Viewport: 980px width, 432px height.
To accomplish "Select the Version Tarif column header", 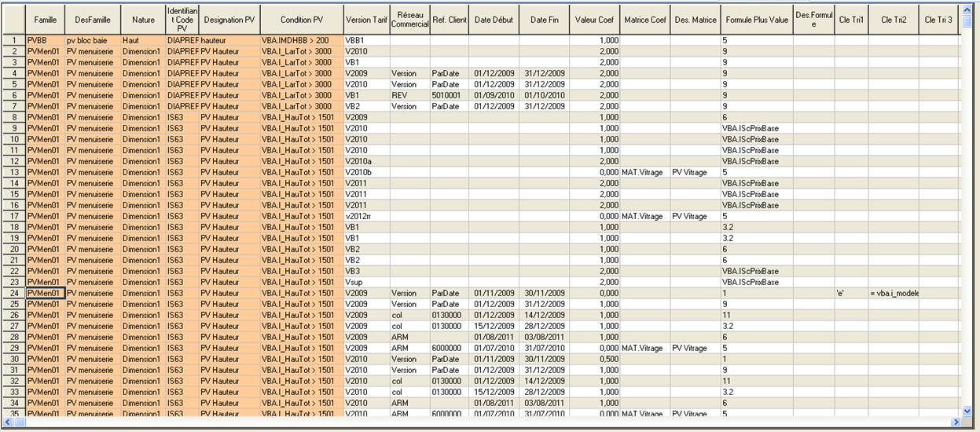I will (366, 19).
